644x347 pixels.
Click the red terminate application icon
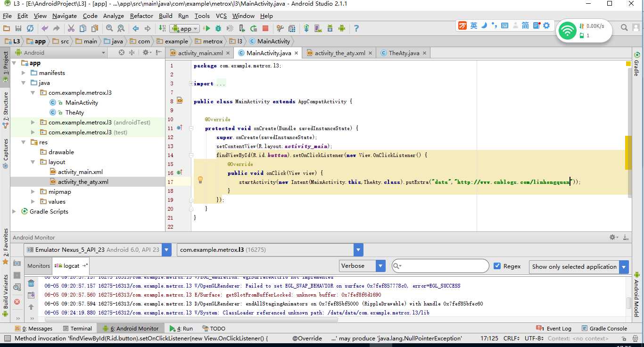17,302
